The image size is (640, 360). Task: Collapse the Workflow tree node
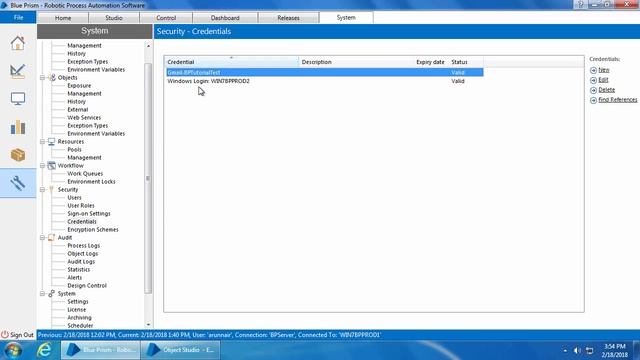[x=42, y=166]
